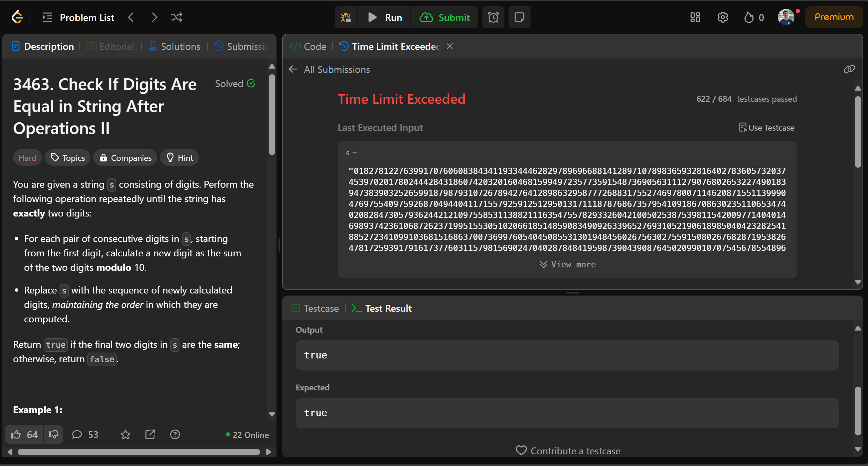868x466 pixels.
Task: Open the debugger bug icon
Action: (346, 17)
